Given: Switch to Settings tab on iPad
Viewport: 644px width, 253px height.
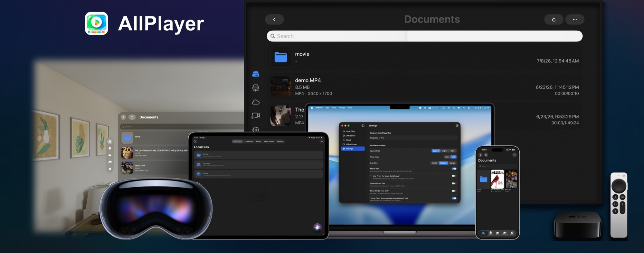Looking at the screenshot, I should (280, 141).
